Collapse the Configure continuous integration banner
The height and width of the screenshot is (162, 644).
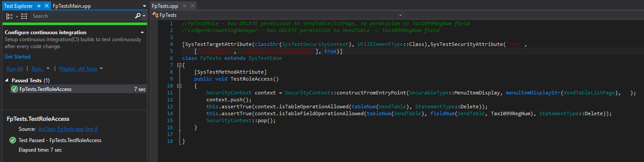(142, 32)
